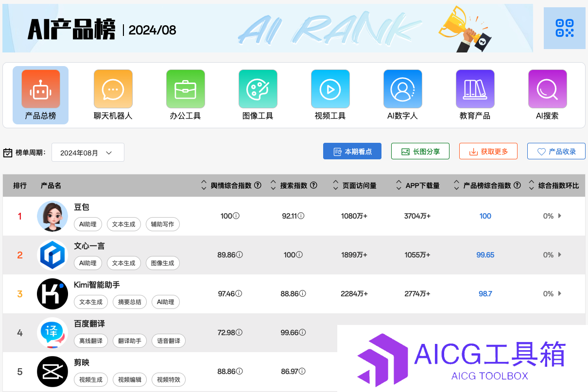Click the 图像生成 tag under 文心一言
This screenshot has height=392, width=588.
click(163, 263)
